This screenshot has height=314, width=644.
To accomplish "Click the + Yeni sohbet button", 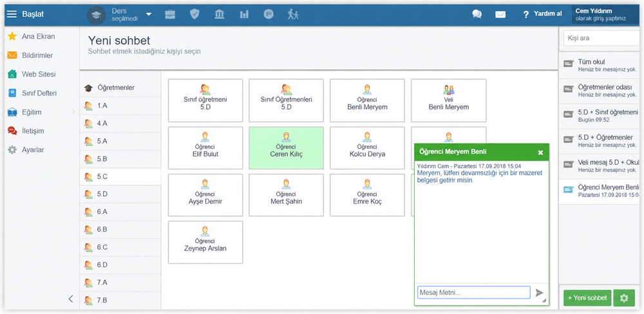I will coord(587,298).
